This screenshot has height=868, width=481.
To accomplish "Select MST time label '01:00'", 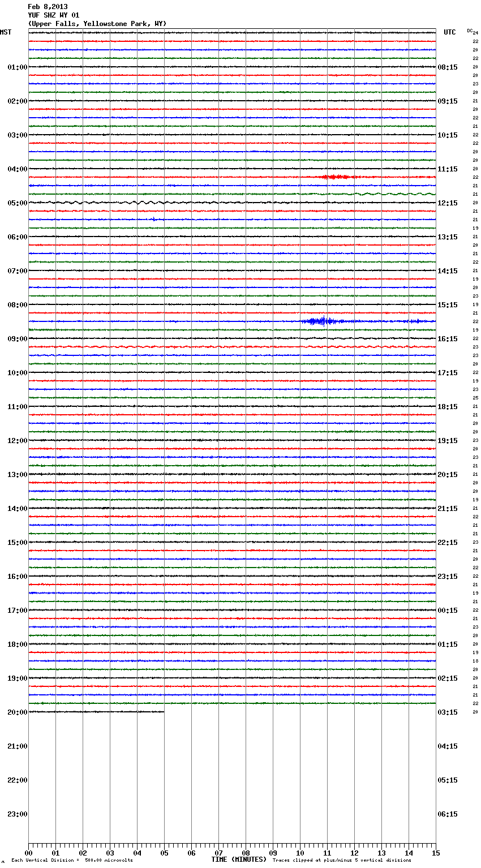I will (x=18, y=67).
